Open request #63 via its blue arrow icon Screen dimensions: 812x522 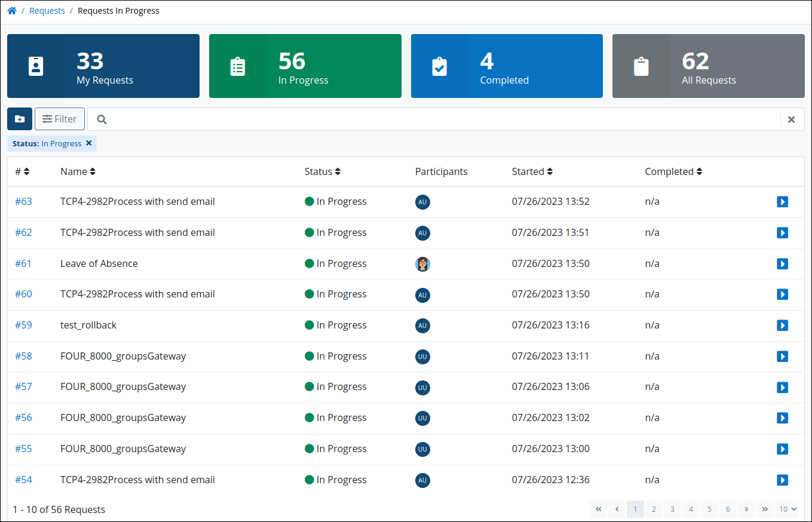click(783, 202)
